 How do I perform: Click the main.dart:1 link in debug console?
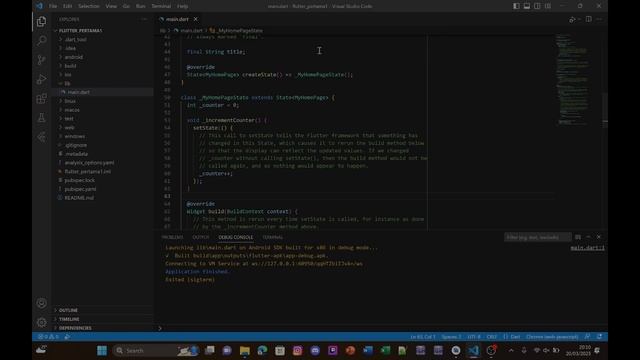[x=587, y=248]
